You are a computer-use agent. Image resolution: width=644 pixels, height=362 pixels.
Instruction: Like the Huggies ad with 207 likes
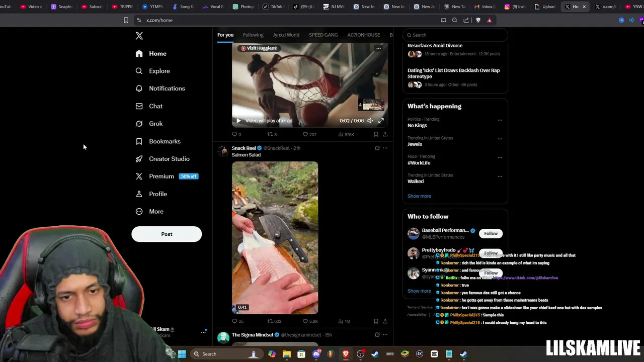(x=309, y=134)
